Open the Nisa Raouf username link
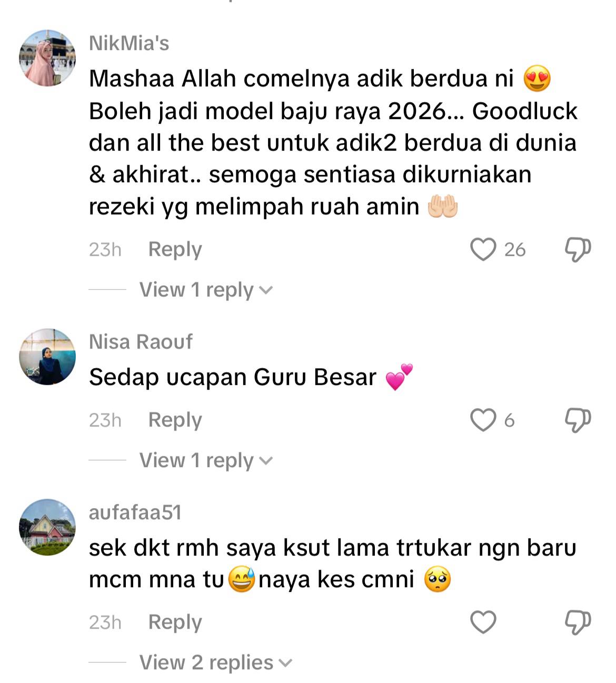This screenshot has width=616, height=683. click(141, 342)
